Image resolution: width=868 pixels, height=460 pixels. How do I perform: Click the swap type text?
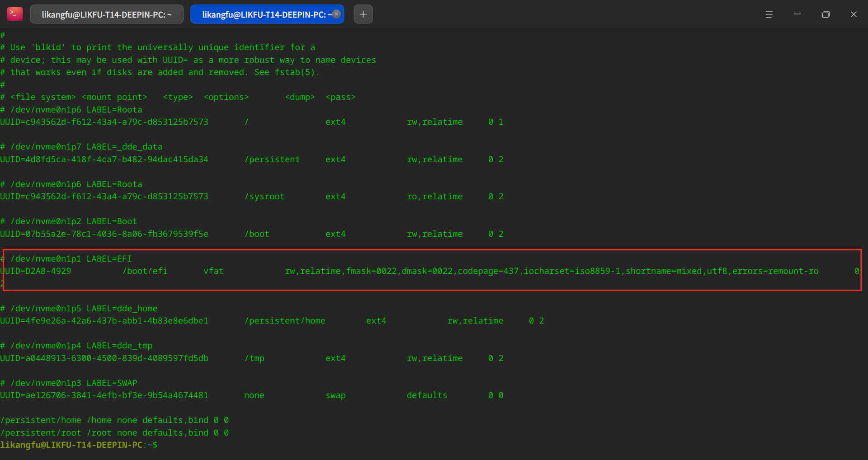point(336,395)
